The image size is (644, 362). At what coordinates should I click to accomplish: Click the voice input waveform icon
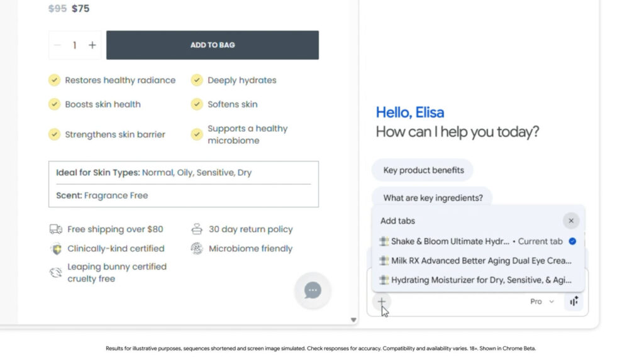click(574, 302)
